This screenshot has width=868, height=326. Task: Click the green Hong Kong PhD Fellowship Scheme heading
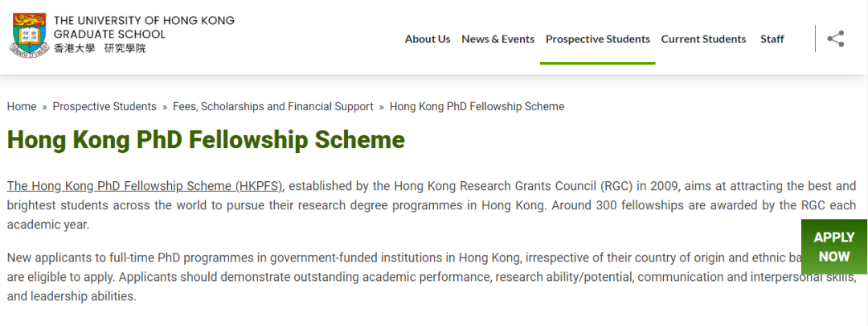point(206,140)
